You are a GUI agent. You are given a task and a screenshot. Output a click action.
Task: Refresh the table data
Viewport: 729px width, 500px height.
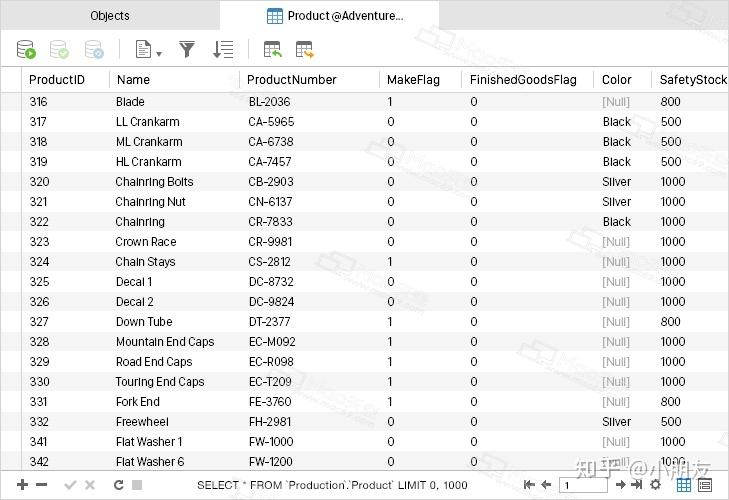tap(119, 485)
